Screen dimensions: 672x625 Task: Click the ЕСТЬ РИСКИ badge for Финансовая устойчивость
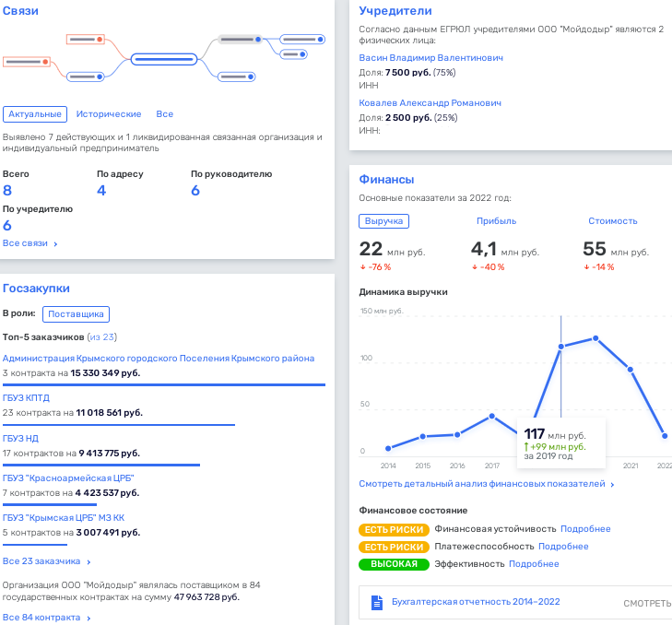(x=394, y=530)
